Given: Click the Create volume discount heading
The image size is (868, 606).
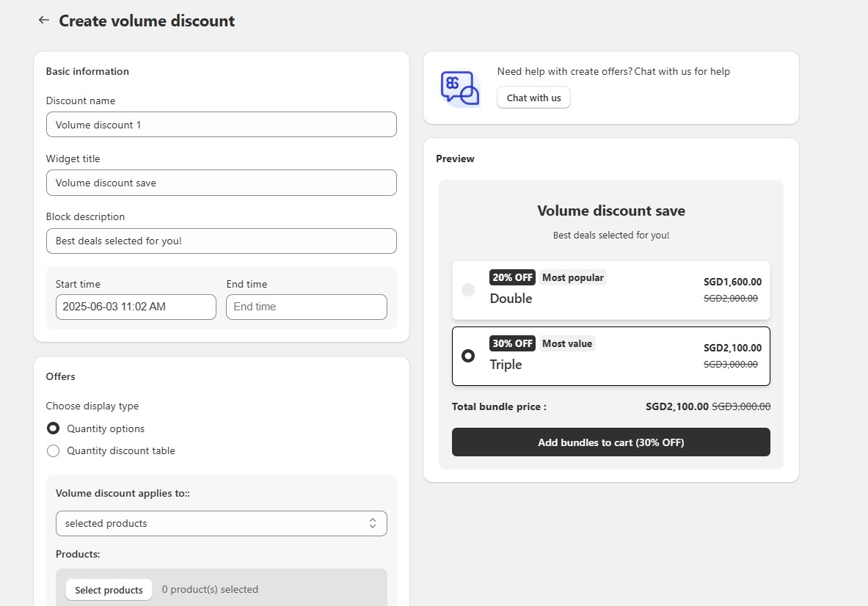Looking at the screenshot, I should click(x=147, y=21).
